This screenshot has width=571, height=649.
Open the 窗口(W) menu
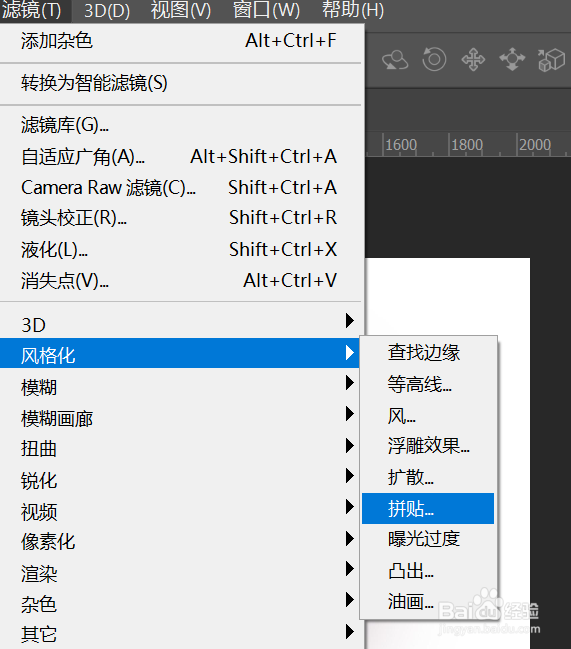point(266,10)
